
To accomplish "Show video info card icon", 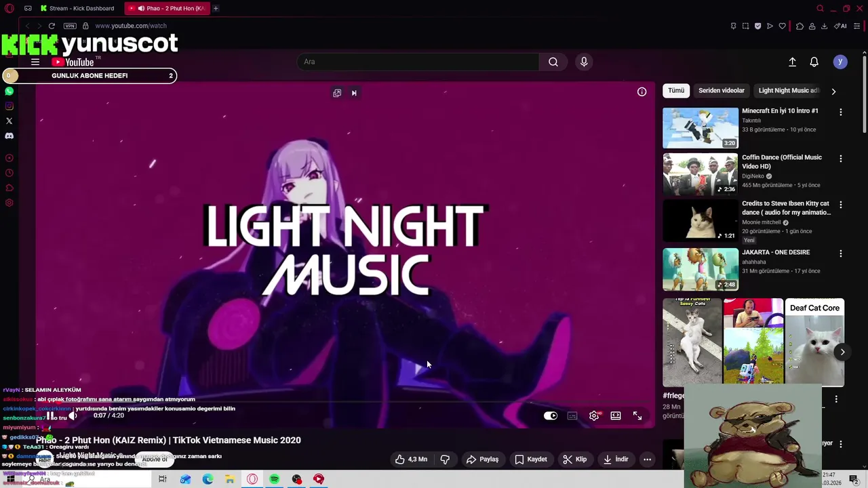I will pyautogui.click(x=642, y=91).
